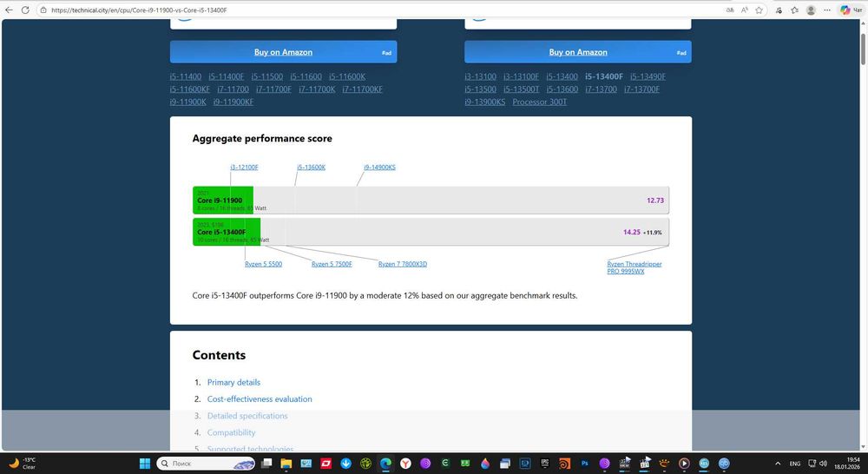Jump to Primary details section

pyautogui.click(x=233, y=383)
